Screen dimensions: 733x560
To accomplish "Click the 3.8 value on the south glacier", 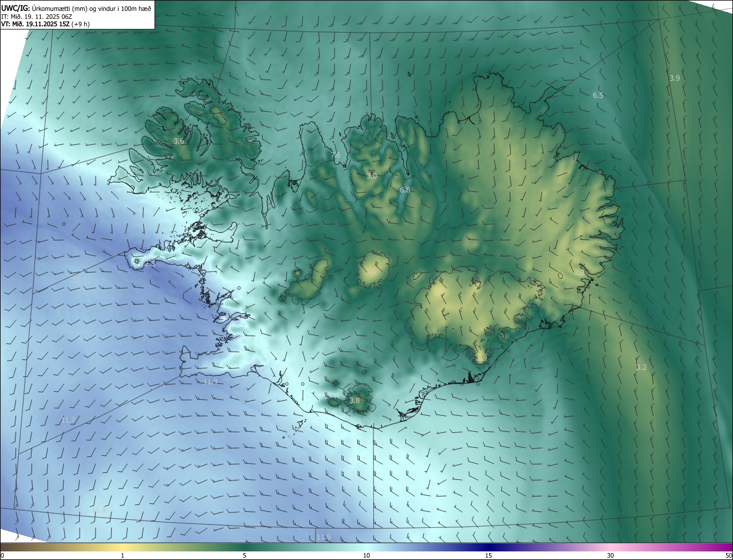I will pos(354,400).
